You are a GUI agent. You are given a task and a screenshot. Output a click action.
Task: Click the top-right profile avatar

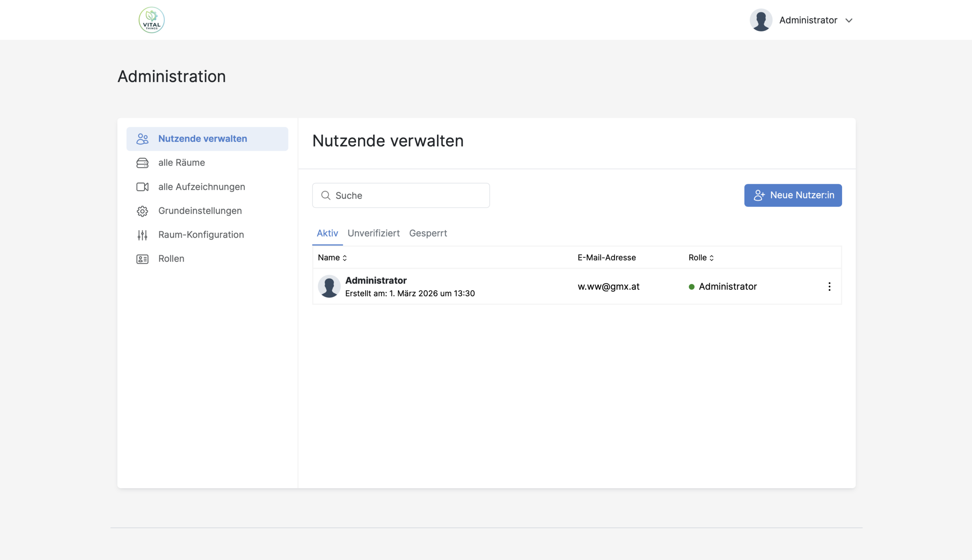click(761, 20)
